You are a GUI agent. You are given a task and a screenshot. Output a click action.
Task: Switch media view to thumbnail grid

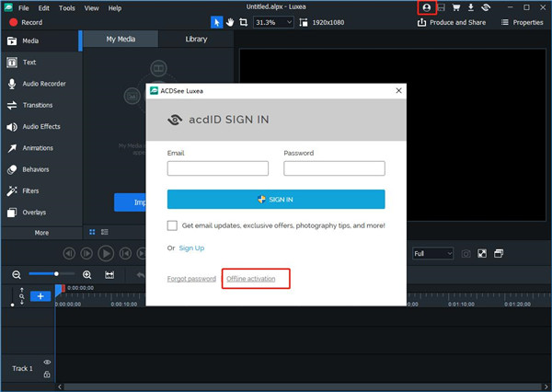tap(92, 232)
